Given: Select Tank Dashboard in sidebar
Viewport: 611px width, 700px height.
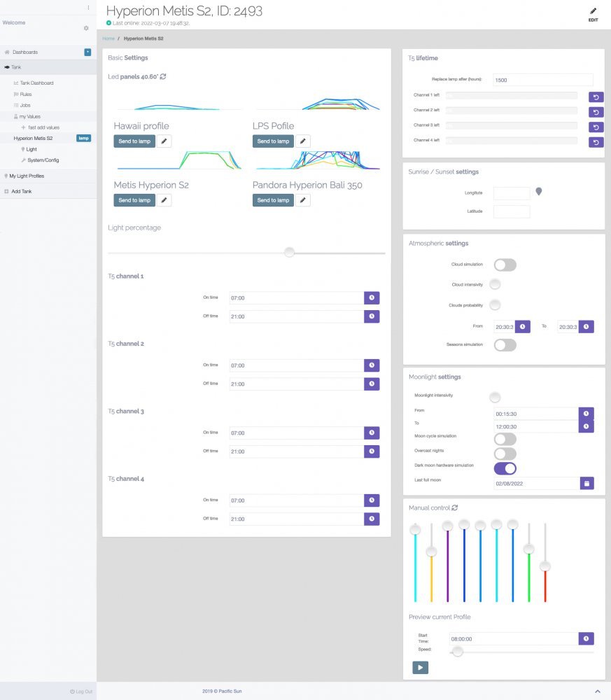Looking at the screenshot, I should tap(36, 83).
